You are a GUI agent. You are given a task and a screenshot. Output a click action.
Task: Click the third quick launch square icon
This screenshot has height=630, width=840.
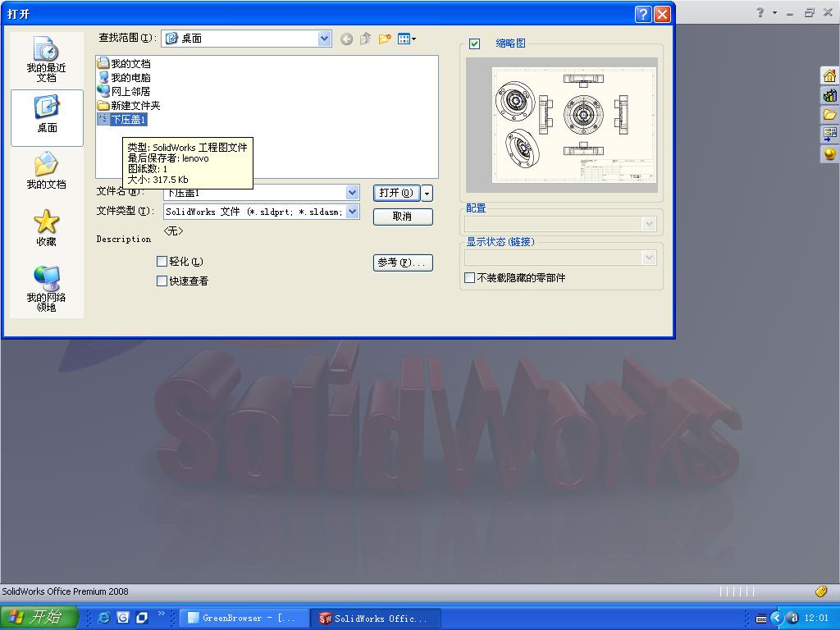pyautogui.click(x=141, y=618)
